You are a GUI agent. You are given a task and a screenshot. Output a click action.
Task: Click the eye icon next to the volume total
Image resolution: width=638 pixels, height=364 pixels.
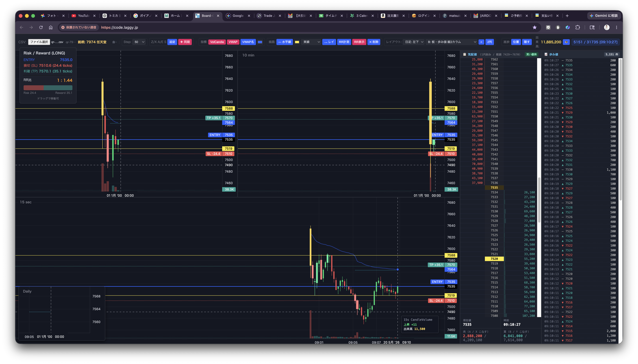coord(566,42)
